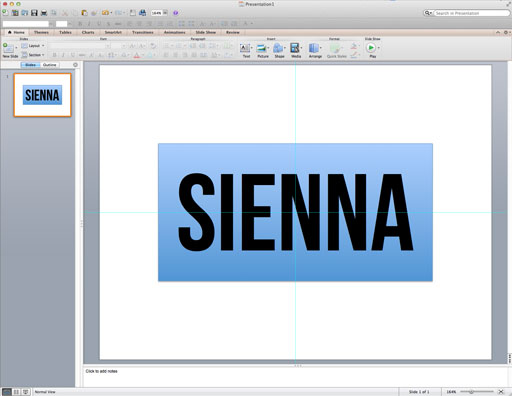
Task: Click the New Presentation toolbar icon
Action: 5,13
